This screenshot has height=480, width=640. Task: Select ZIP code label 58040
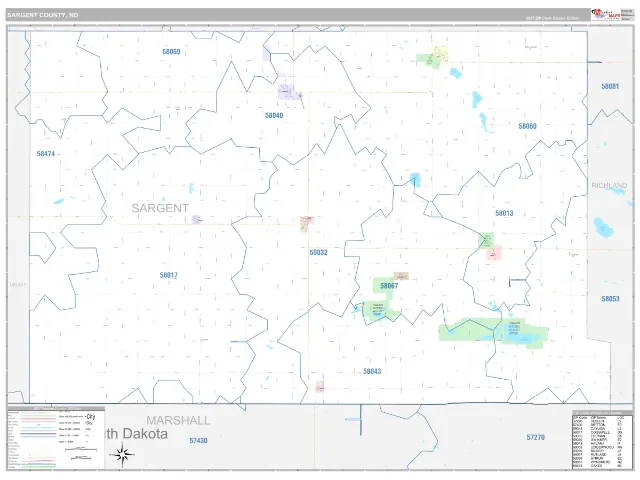tap(274, 116)
